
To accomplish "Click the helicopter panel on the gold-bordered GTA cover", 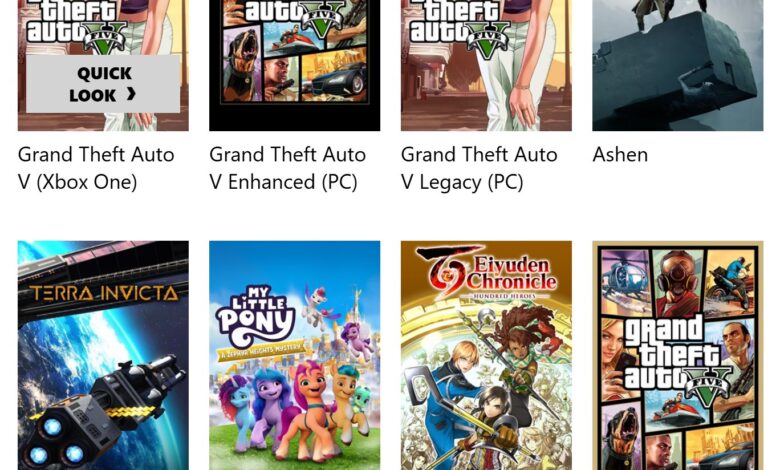I will (625, 281).
